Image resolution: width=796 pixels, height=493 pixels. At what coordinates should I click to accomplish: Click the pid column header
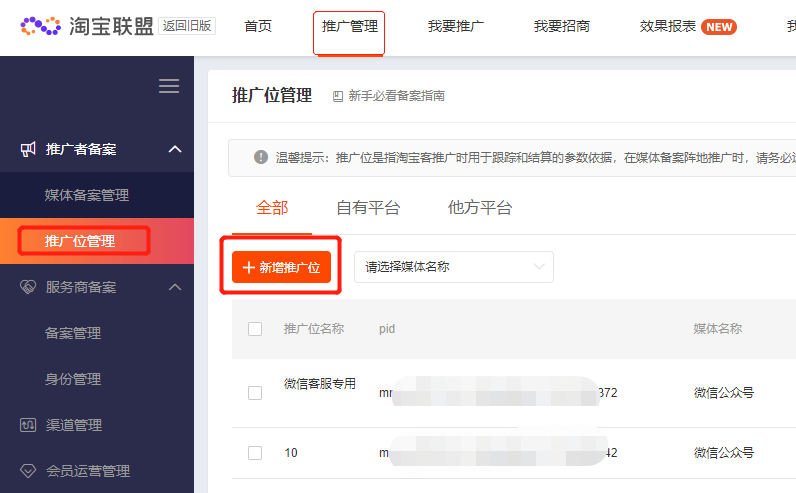pos(387,329)
